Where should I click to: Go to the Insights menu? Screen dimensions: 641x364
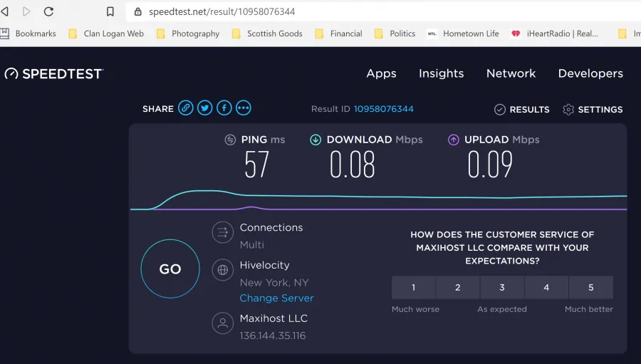(441, 73)
